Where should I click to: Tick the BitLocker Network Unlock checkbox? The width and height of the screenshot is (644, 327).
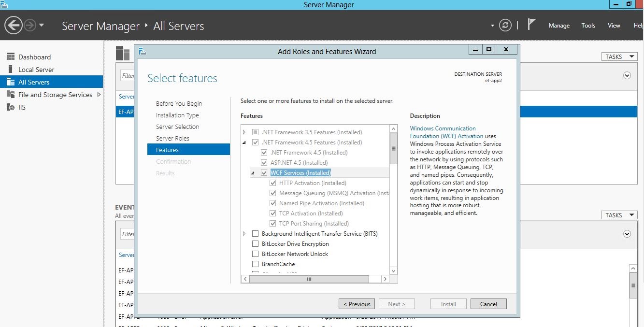[x=256, y=254]
